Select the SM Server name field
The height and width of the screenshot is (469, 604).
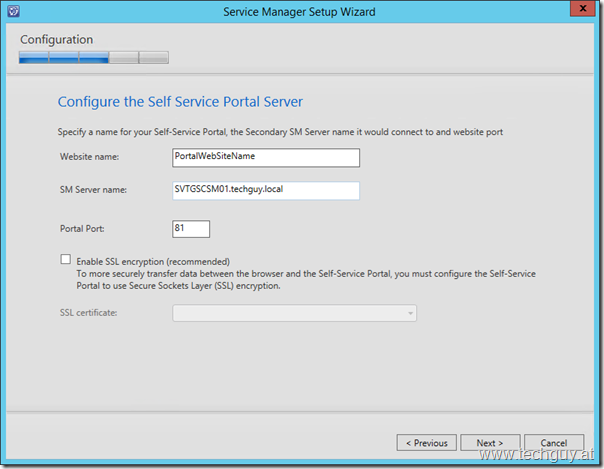coord(266,191)
